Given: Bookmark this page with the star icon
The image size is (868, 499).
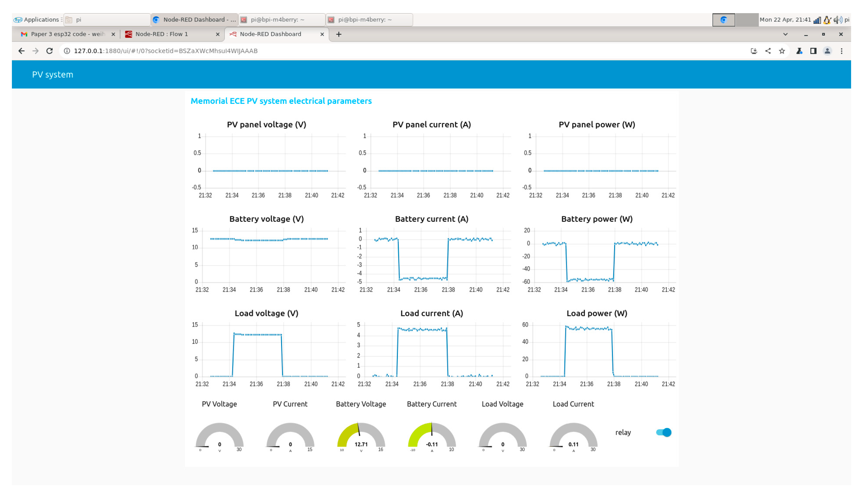Looking at the screenshot, I should tap(782, 51).
